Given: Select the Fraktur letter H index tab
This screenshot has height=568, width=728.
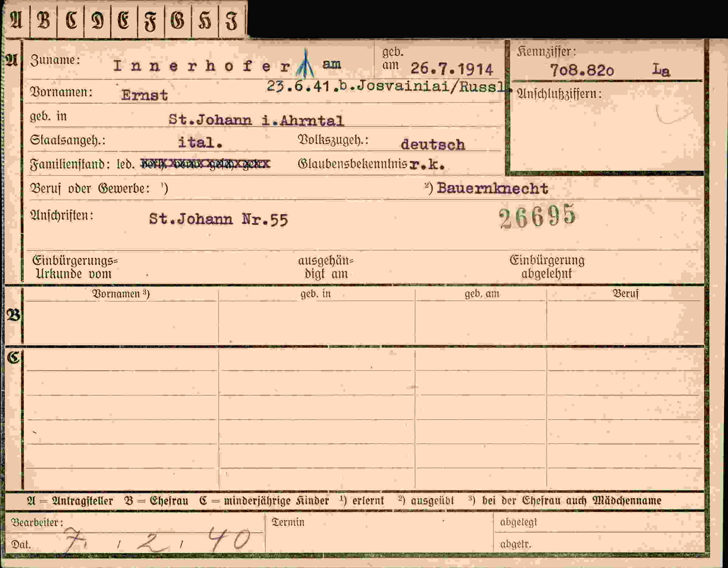Looking at the screenshot, I should (205, 20).
